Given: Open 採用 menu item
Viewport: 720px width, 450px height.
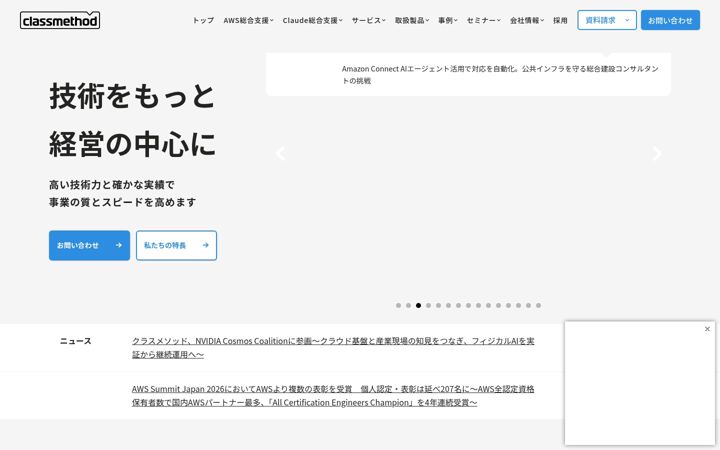Looking at the screenshot, I should (x=560, y=20).
